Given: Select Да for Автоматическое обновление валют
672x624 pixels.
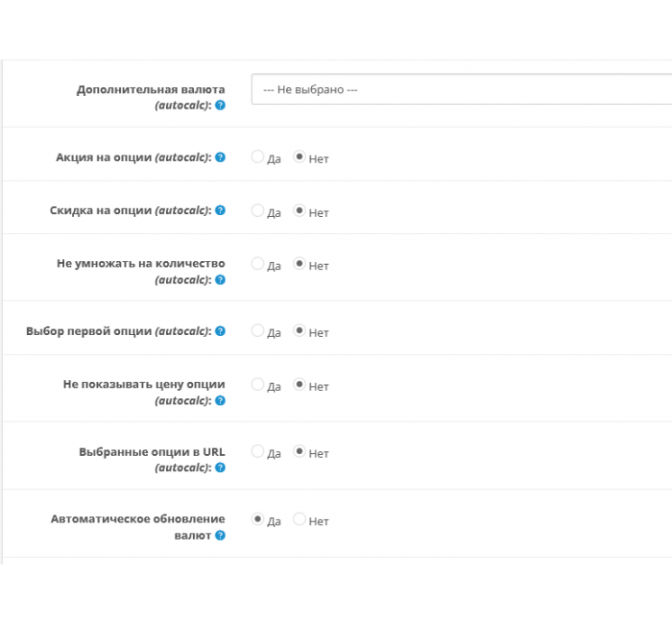Looking at the screenshot, I should click(x=257, y=519).
